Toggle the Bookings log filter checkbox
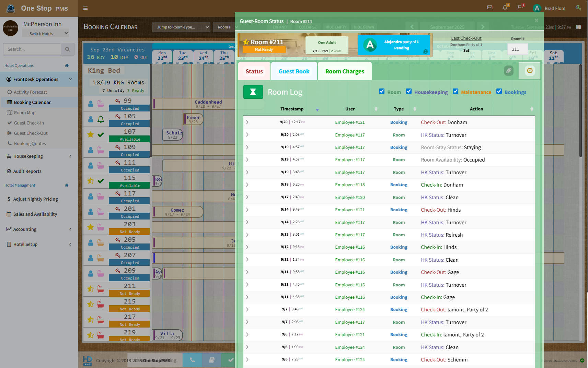588x368 pixels. pos(499,91)
